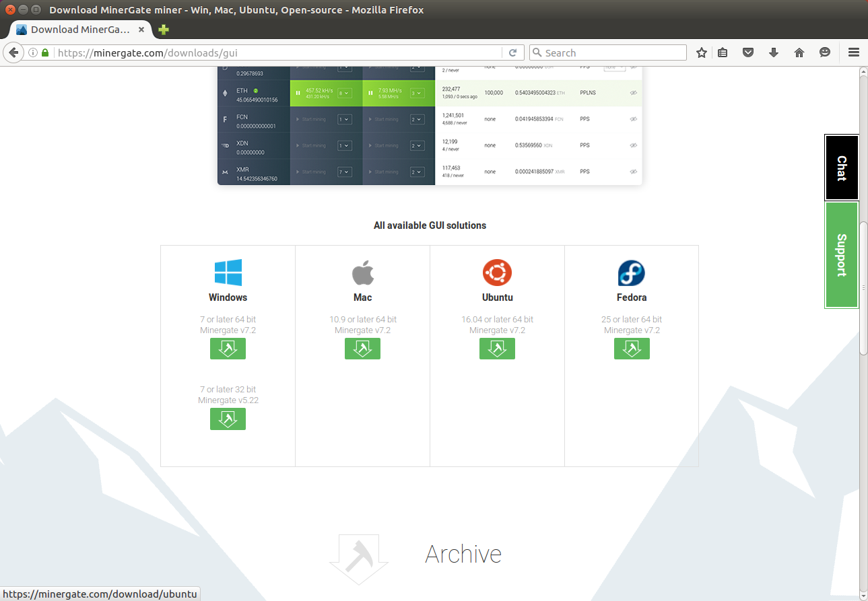
Task: Select the Download MinerGate browser tab
Action: click(81, 30)
